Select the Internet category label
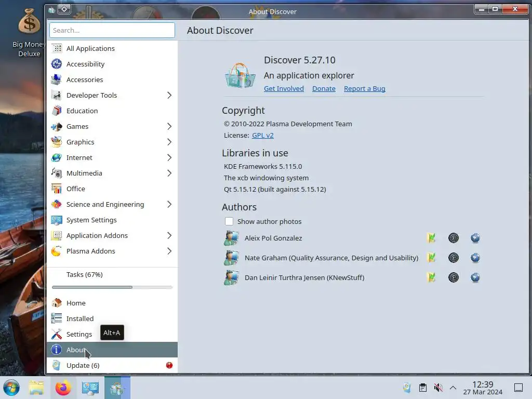 [x=79, y=158]
